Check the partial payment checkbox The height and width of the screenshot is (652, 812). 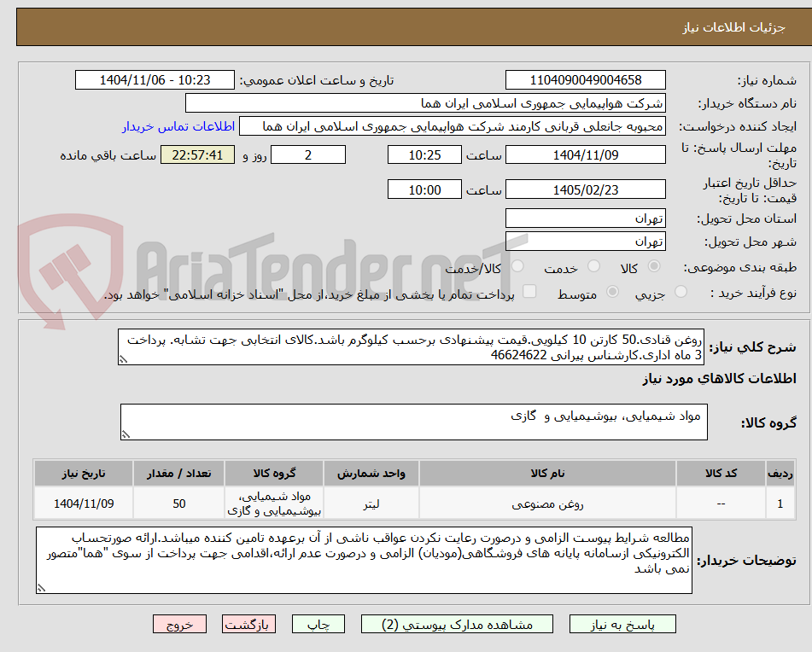[530, 292]
